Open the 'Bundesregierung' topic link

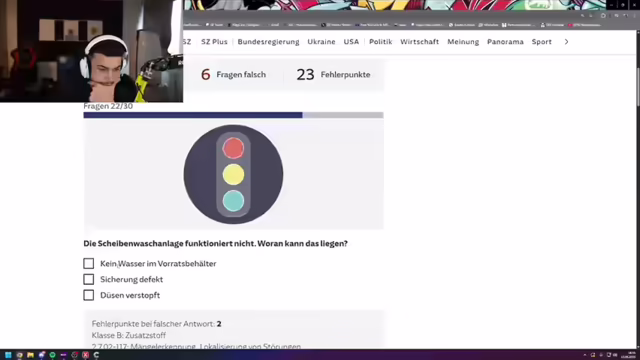point(268,42)
